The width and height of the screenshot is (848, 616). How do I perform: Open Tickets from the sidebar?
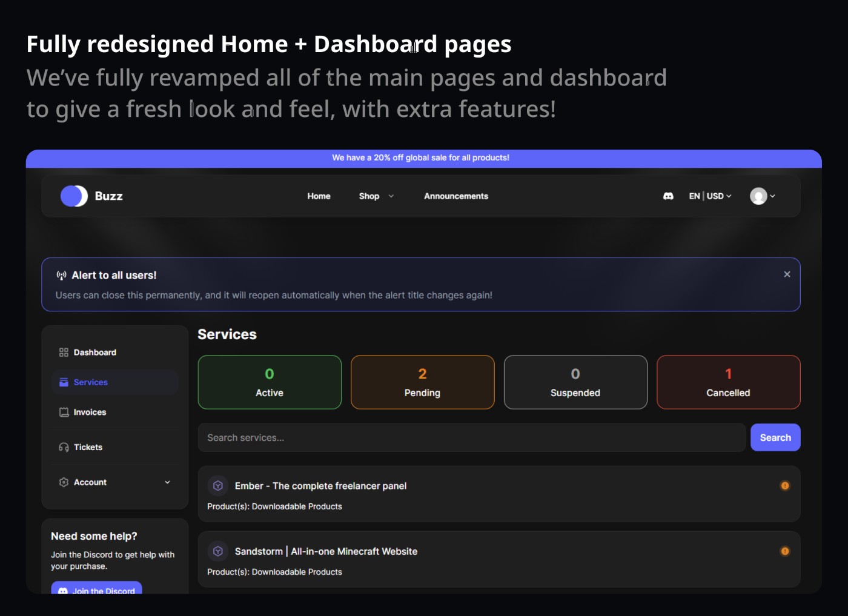coord(88,448)
